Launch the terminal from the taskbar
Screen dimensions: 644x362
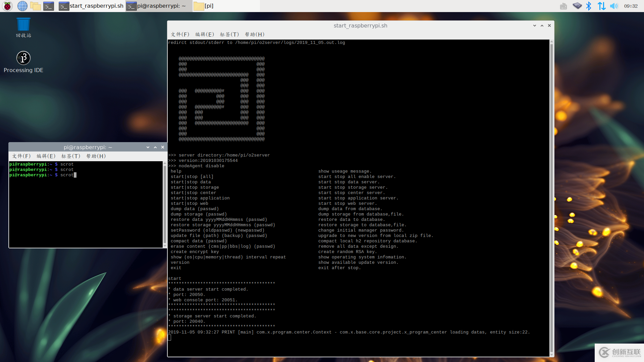pyautogui.click(x=49, y=6)
